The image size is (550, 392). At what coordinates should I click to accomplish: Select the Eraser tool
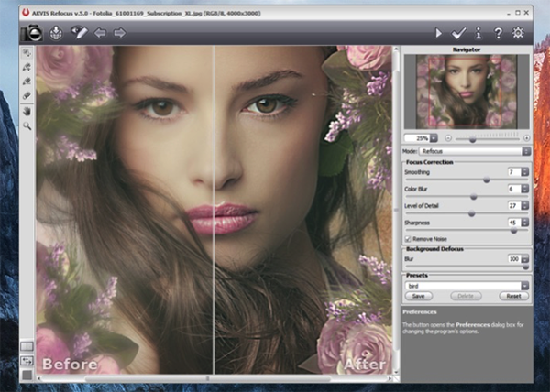[27, 95]
